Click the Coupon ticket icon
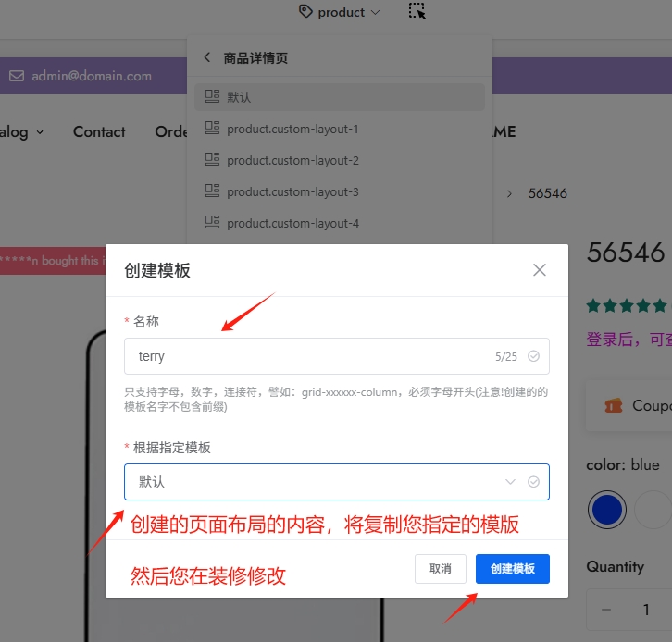The height and width of the screenshot is (642, 672). coord(613,405)
